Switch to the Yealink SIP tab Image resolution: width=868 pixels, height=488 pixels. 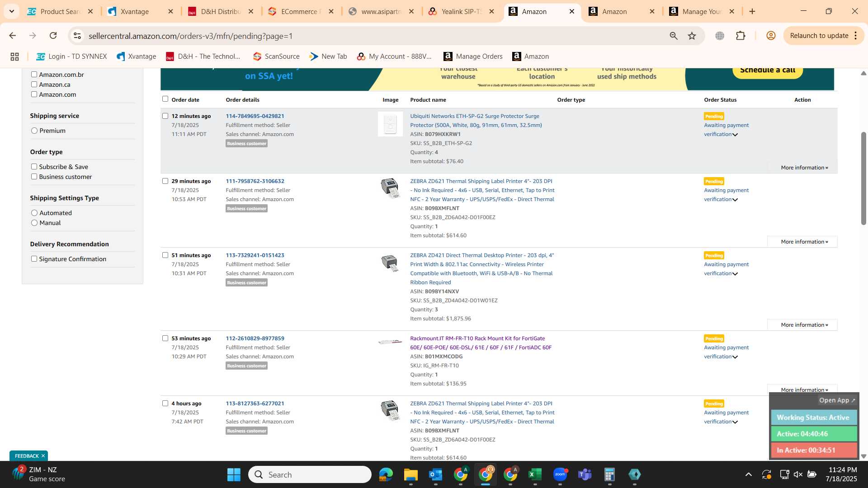pyautogui.click(x=461, y=11)
